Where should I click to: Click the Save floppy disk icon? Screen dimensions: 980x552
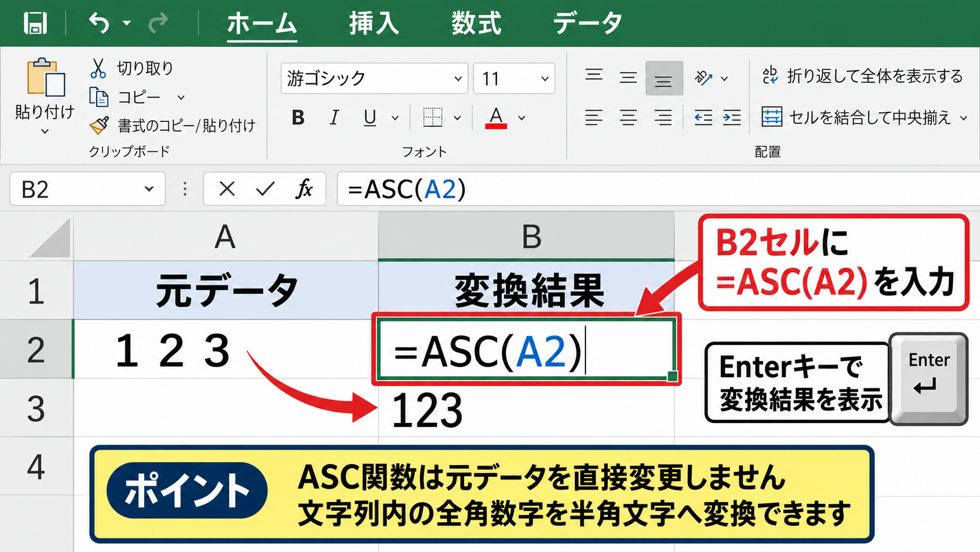coord(35,23)
